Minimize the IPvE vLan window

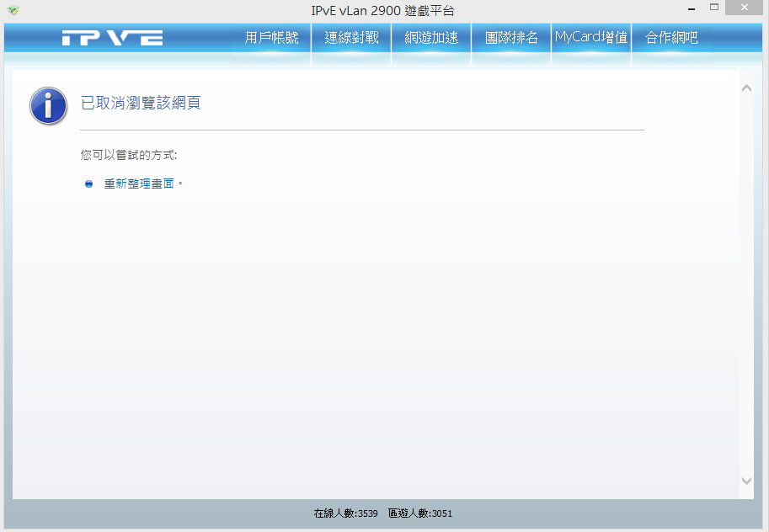692,8
